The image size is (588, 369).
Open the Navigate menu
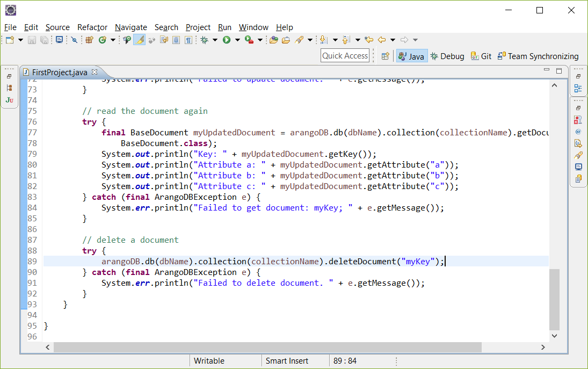click(x=131, y=27)
